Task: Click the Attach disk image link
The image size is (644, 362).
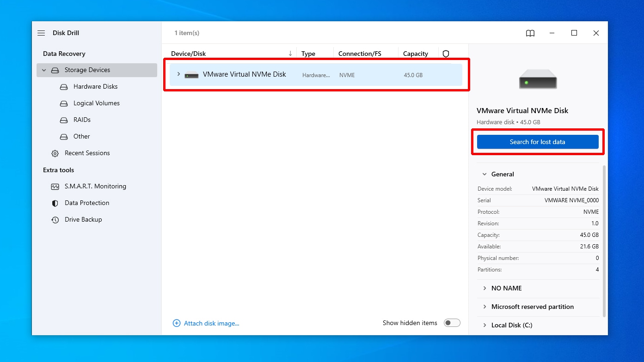Action: point(212,323)
